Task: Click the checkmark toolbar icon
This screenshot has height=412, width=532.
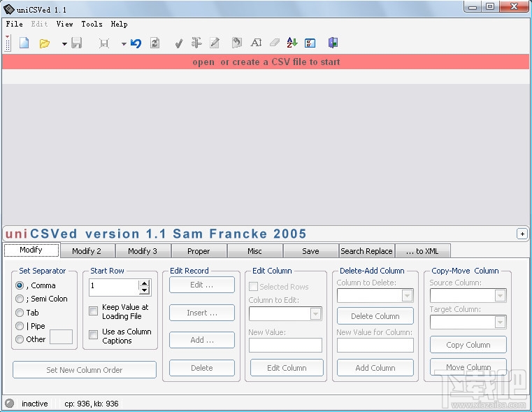Action: coord(178,43)
